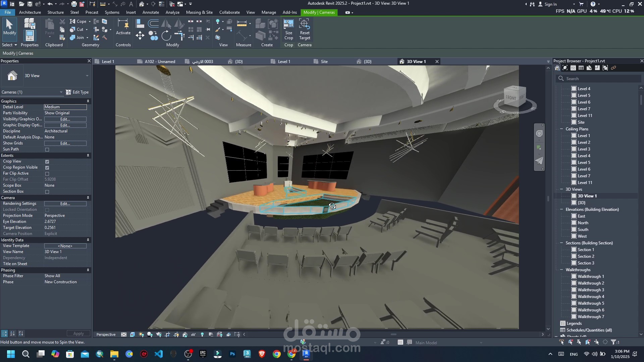The image size is (644, 362).
Task: Click the Edit Type button
Action: (x=77, y=92)
